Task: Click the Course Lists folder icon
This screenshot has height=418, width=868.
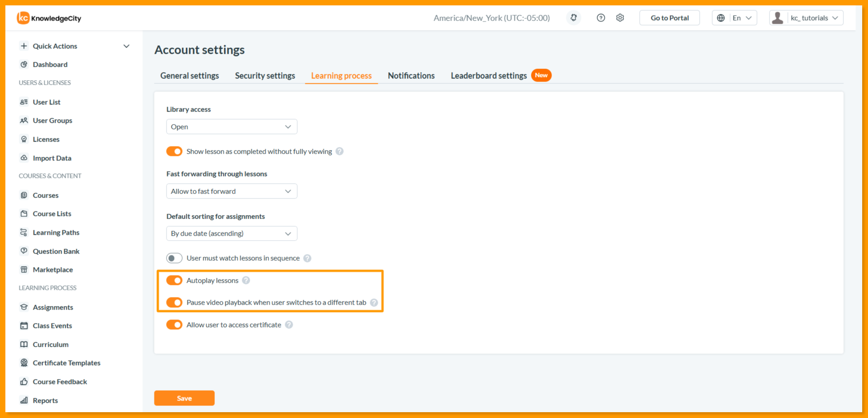Action: pyautogui.click(x=24, y=213)
